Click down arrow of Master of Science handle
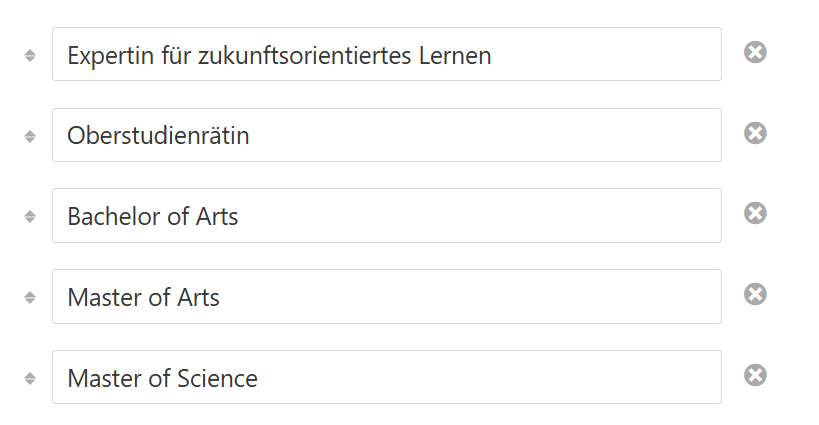 30,382
